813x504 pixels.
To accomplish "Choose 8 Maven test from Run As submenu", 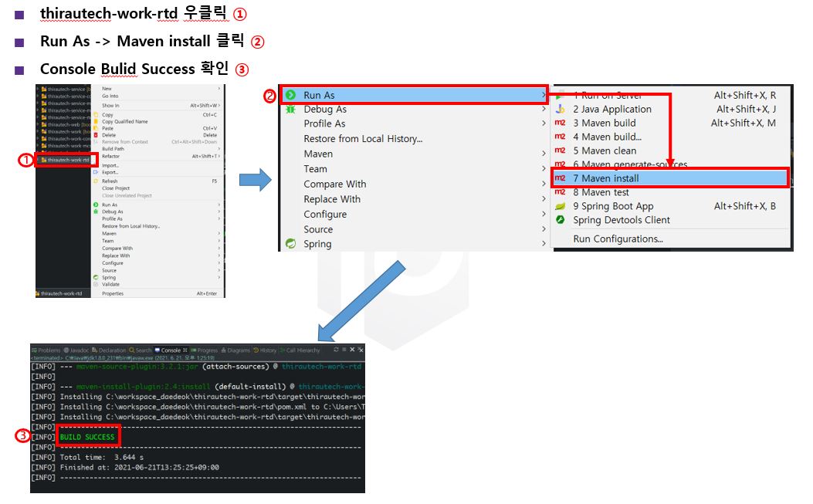I will point(601,192).
